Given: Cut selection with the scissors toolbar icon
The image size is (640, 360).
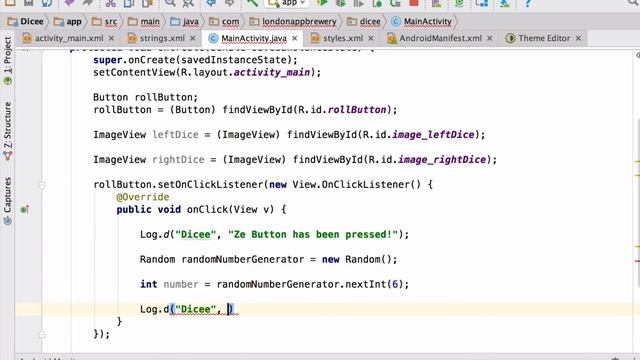Looking at the screenshot, I should [x=111, y=3].
